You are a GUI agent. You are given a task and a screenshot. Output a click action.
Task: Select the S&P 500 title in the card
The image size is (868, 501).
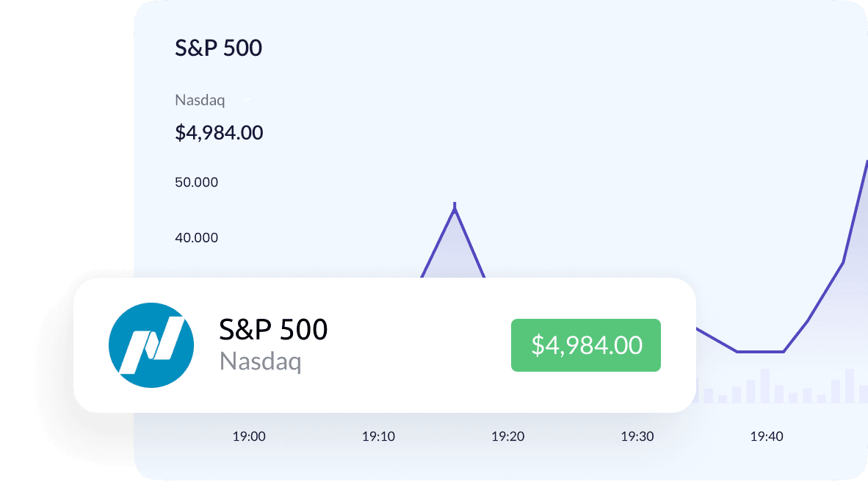[273, 330]
